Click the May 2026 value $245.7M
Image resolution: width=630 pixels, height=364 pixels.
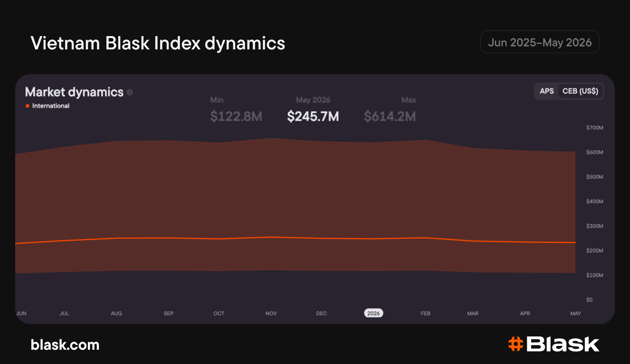(313, 116)
